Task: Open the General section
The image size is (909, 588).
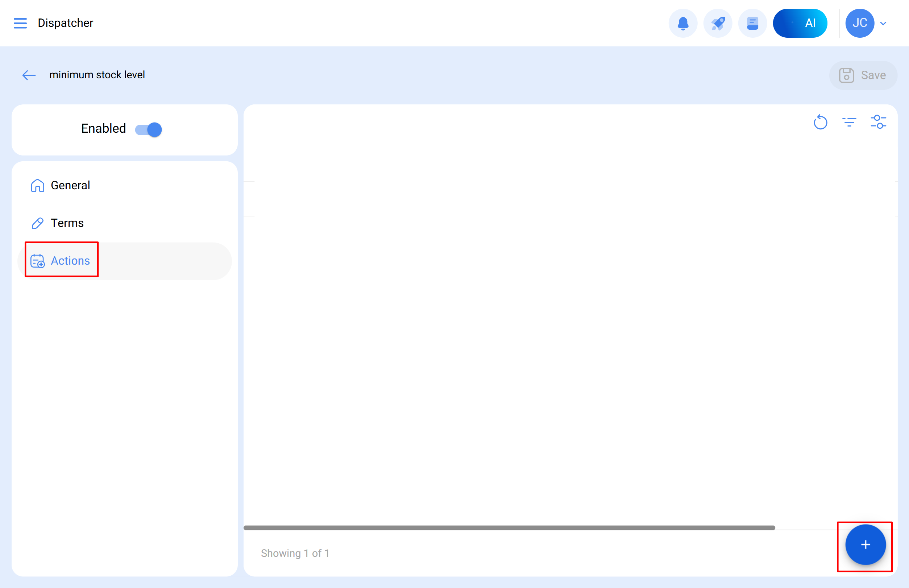Action: (x=70, y=186)
